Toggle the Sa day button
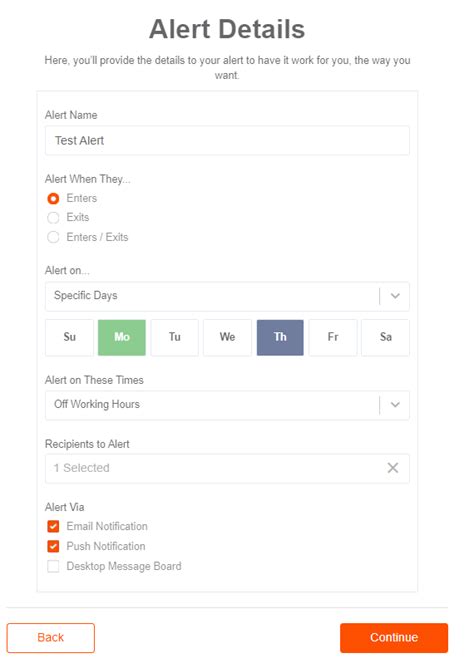Image resolution: width=474 pixels, height=668 pixels. point(386,337)
